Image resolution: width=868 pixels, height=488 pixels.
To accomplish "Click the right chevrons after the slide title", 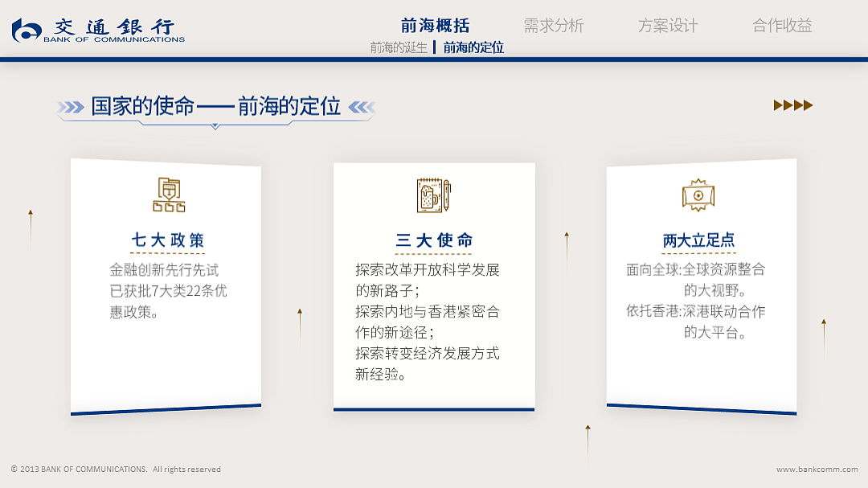I will (x=362, y=105).
